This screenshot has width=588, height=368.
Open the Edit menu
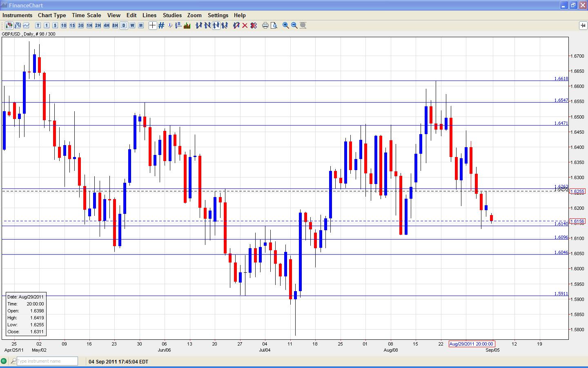pyautogui.click(x=131, y=15)
